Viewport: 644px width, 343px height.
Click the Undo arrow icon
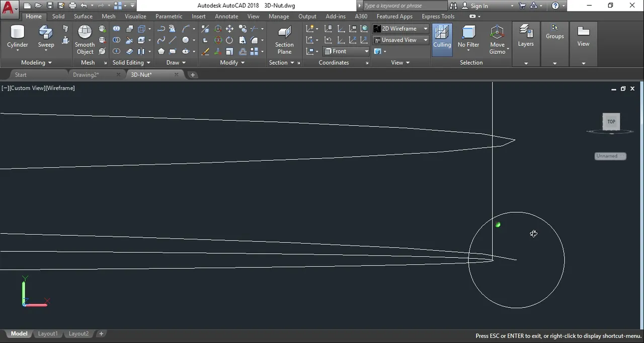(84, 6)
